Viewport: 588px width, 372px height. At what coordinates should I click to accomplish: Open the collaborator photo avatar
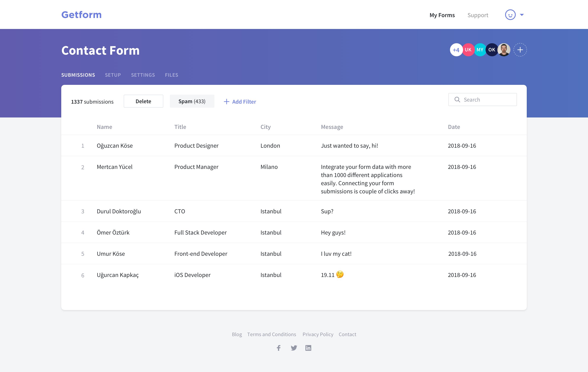click(x=504, y=50)
